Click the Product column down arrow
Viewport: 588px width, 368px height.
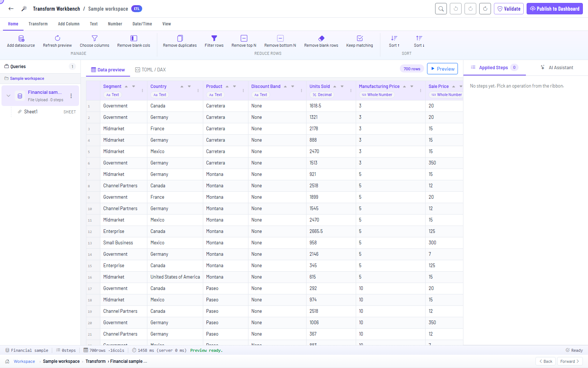tap(234, 86)
